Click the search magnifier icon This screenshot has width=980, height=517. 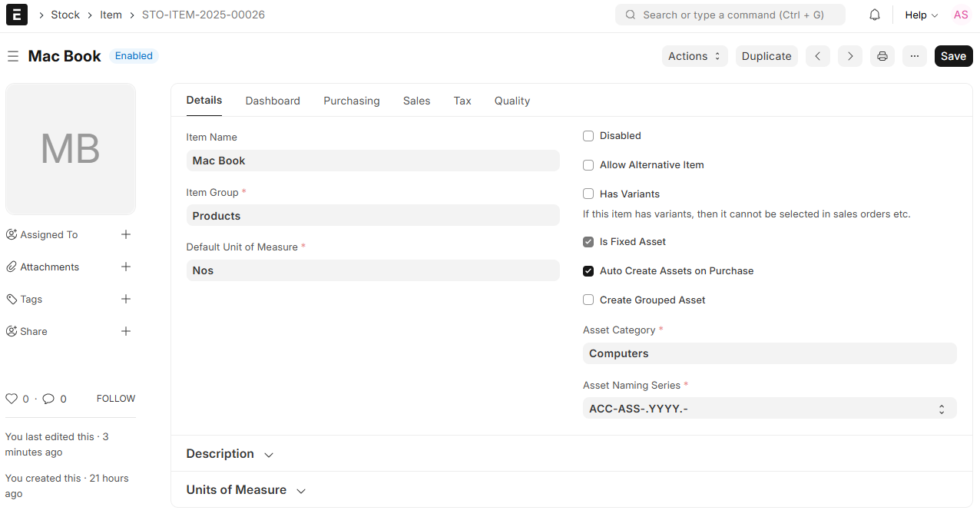pyautogui.click(x=631, y=15)
